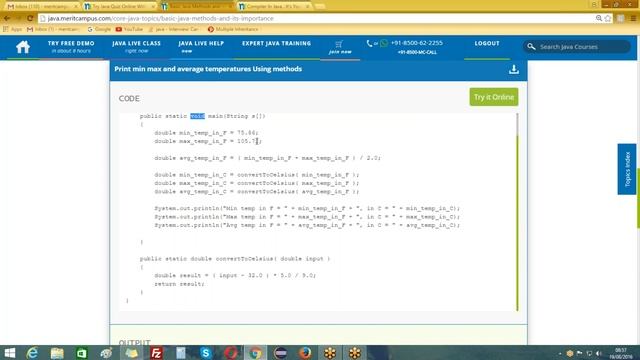This screenshot has height=360, width=640.
Task: Open JAVA LIVE HELP menu item
Action: point(201,47)
